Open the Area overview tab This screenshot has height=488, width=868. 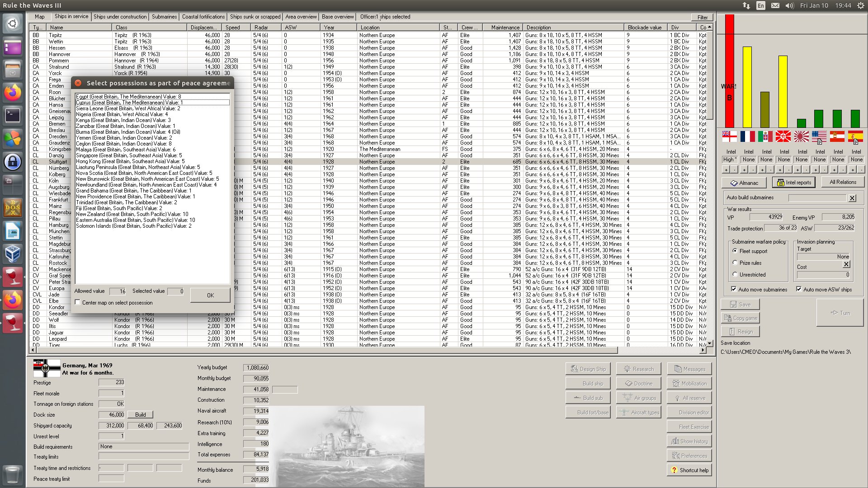coord(301,17)
